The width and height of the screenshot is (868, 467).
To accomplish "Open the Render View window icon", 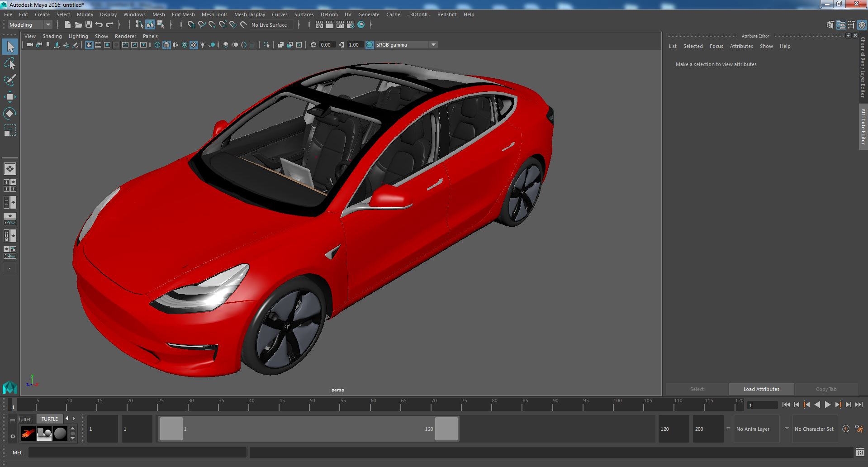I will (x=319, y=25).
